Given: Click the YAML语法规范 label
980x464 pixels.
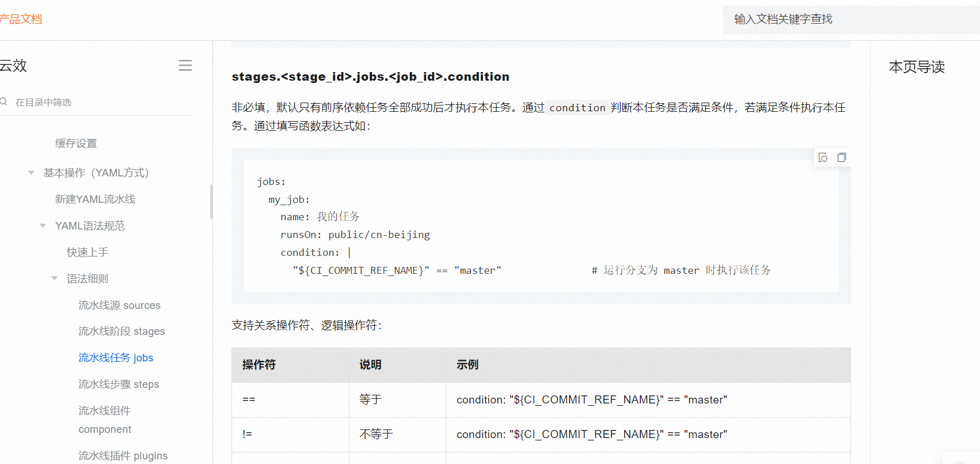Looking at the screenshot, I should coord(90,226).
